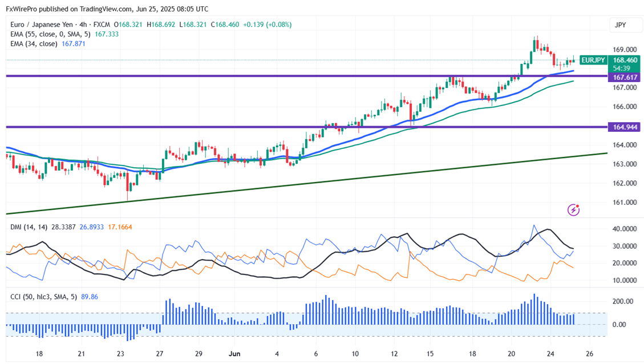Screen dimensions: 644x364
Task: Click date 23 on the time axis
Action: 120,354
